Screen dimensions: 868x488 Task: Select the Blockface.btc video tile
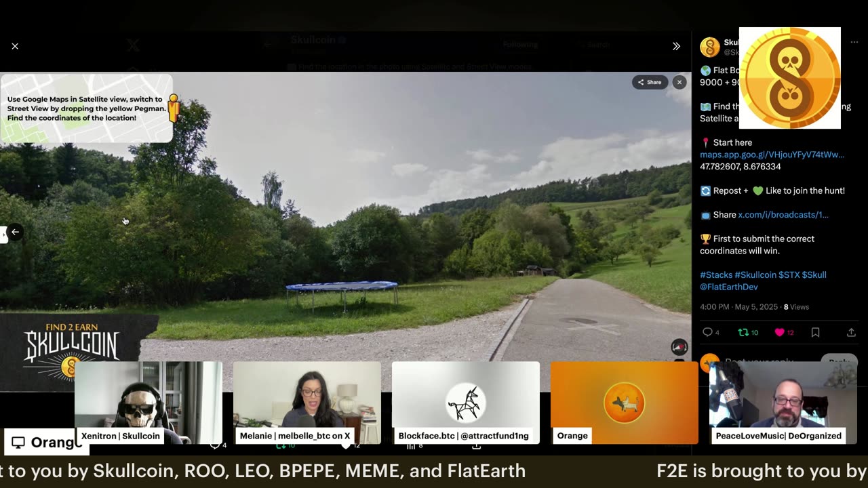coord(465,403)
